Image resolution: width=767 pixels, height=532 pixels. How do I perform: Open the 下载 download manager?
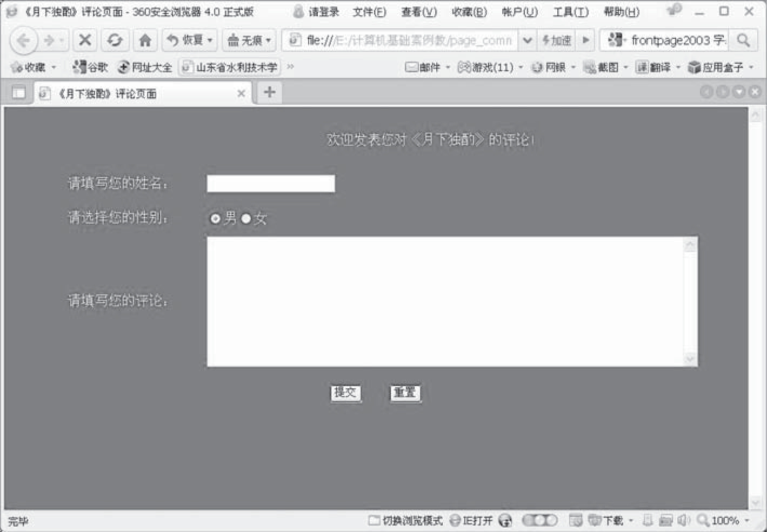606,521
